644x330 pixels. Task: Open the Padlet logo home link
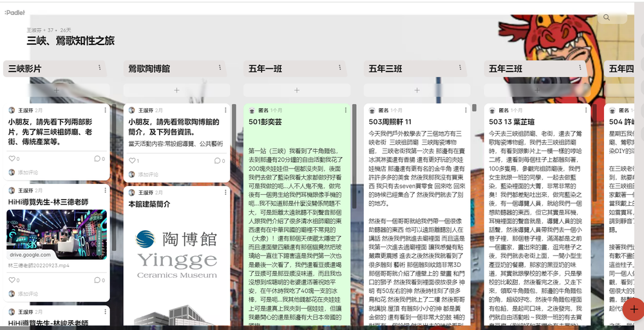15,13
